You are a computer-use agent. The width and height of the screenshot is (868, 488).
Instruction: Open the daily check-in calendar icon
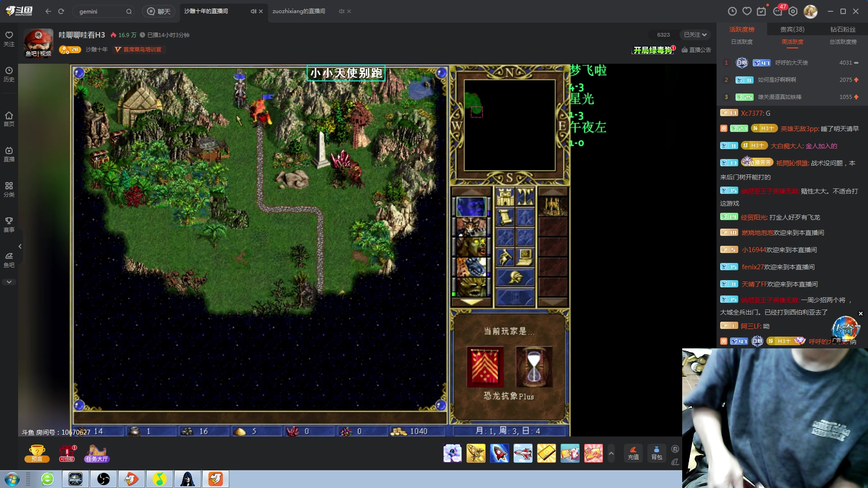pyautogui.click(x=762, y=11)
